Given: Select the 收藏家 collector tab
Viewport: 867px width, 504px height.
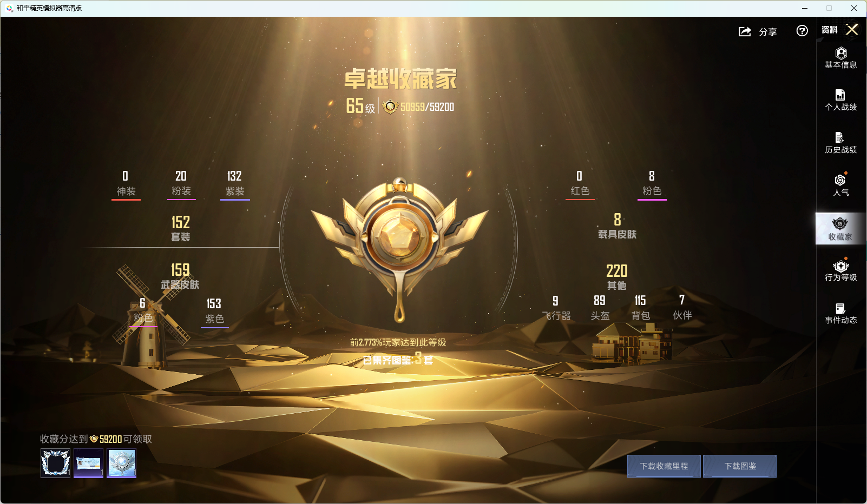Looking at the screenshot, I should coord(841,229).
